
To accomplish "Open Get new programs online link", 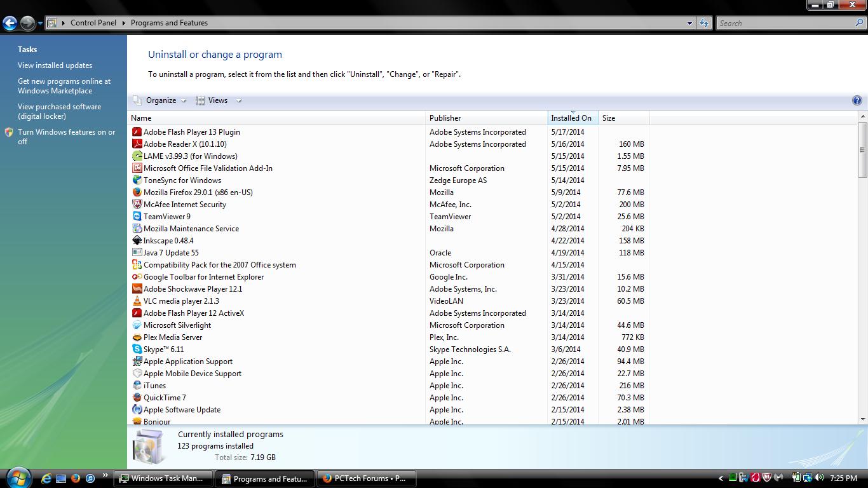I will [x=64, y=86].
